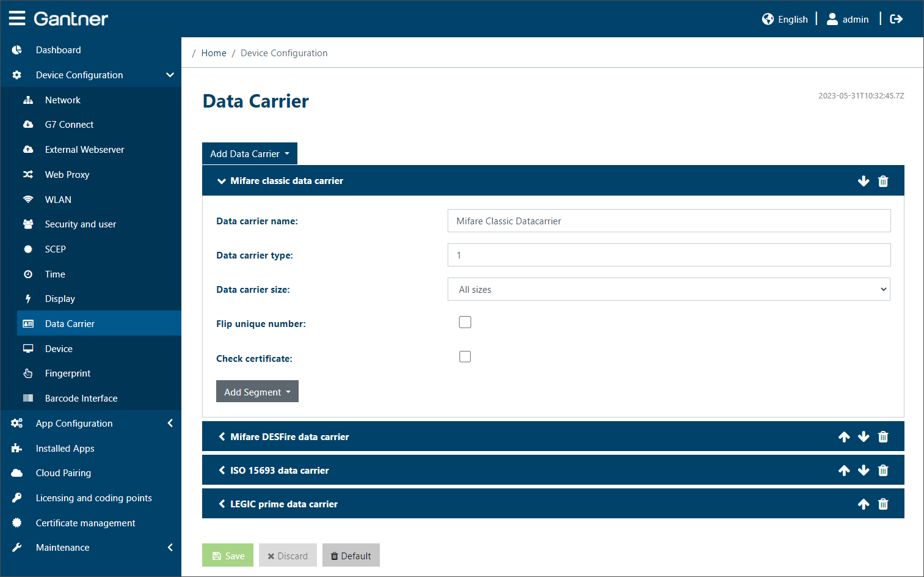The image size is (924, 577).
Task: Delete Mifare DESFire data carrier
Action: pos(883,436)
